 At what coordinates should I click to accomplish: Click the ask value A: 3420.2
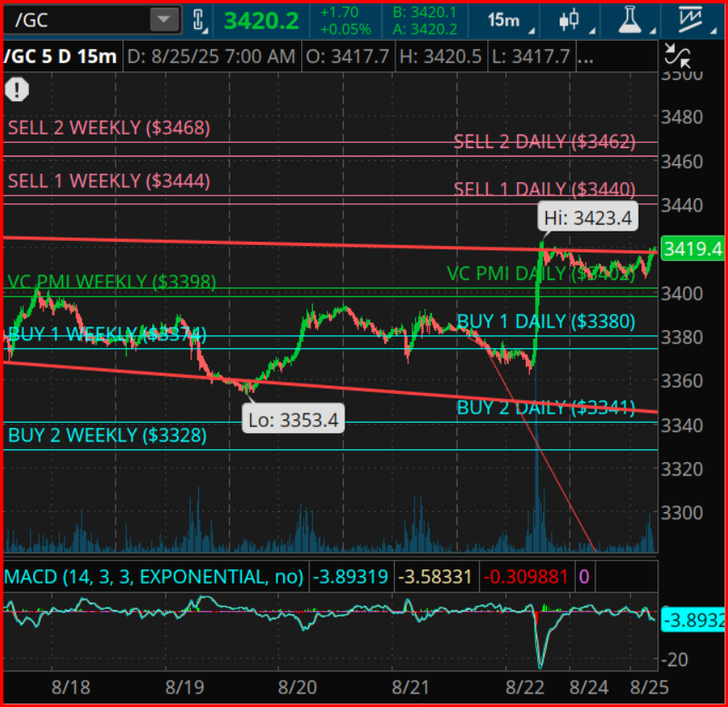click(x=424, y=29)
